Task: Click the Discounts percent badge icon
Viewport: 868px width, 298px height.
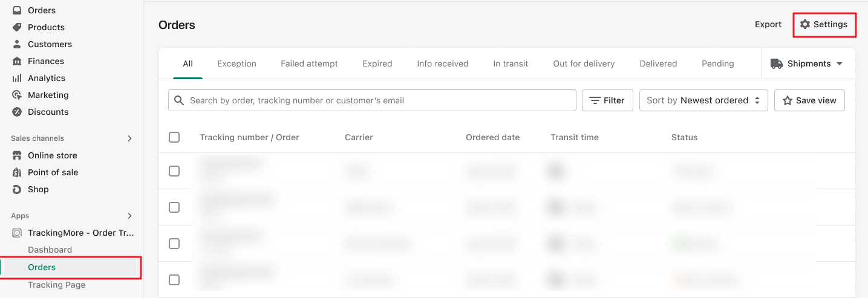Action: [17, 112]
